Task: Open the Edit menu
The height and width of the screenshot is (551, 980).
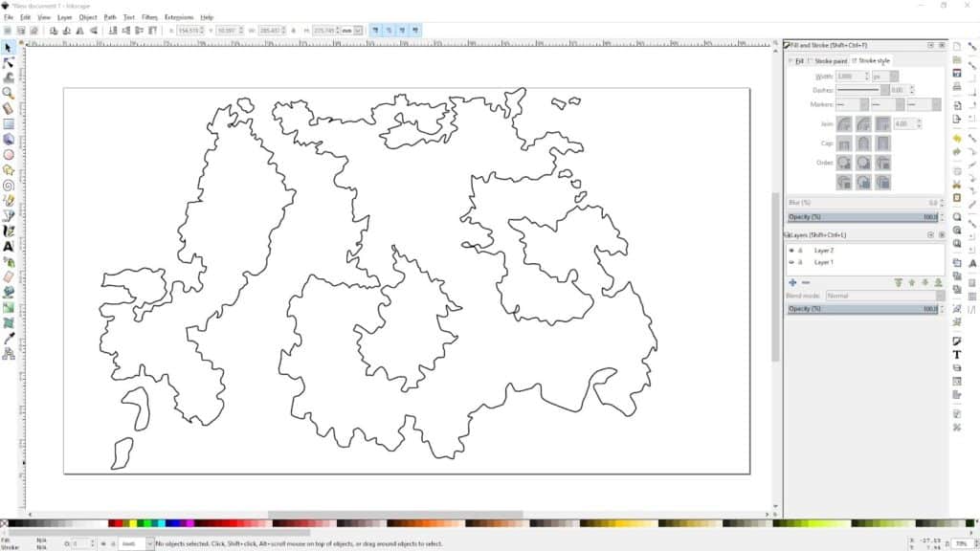Action: tap(25, 17)
